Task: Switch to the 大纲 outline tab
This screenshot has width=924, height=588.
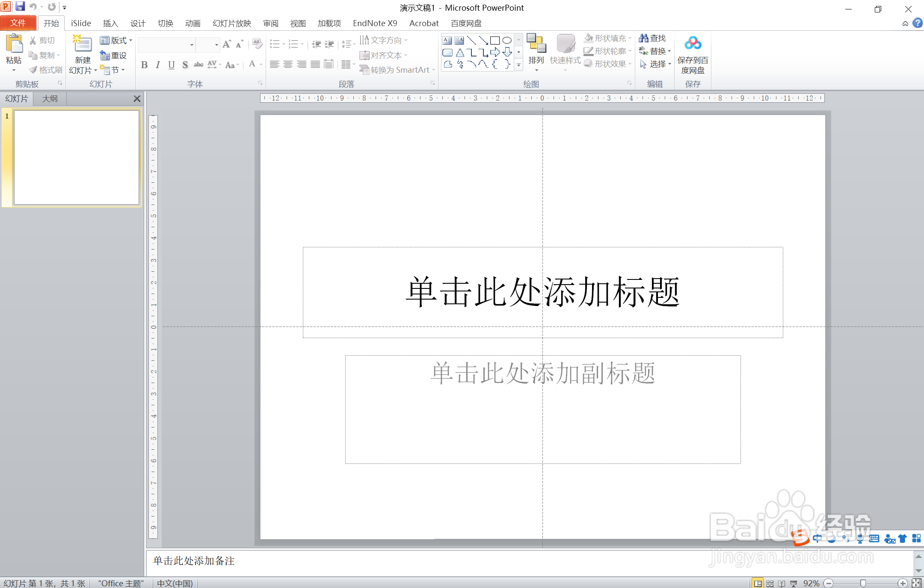Action: coord(50,98)
